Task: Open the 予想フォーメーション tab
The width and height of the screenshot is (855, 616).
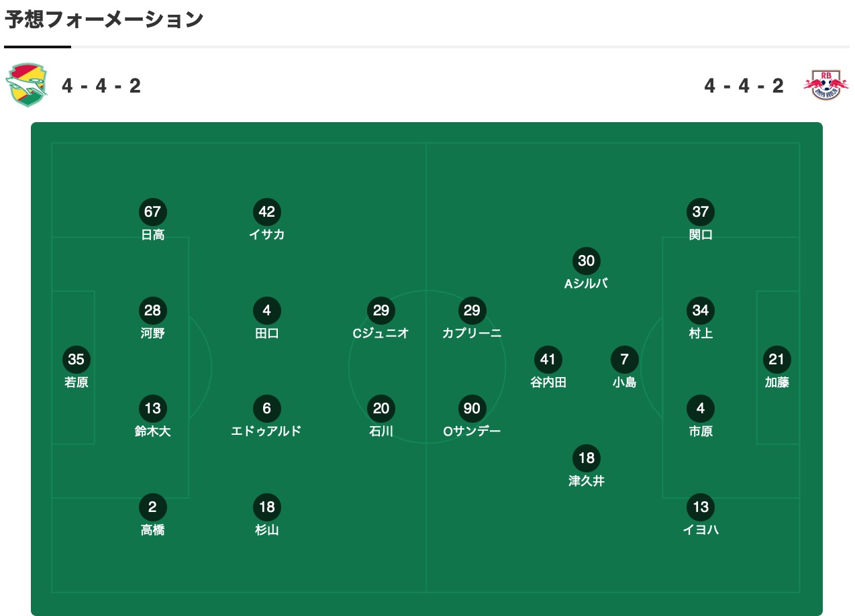Action: (104, 20)
